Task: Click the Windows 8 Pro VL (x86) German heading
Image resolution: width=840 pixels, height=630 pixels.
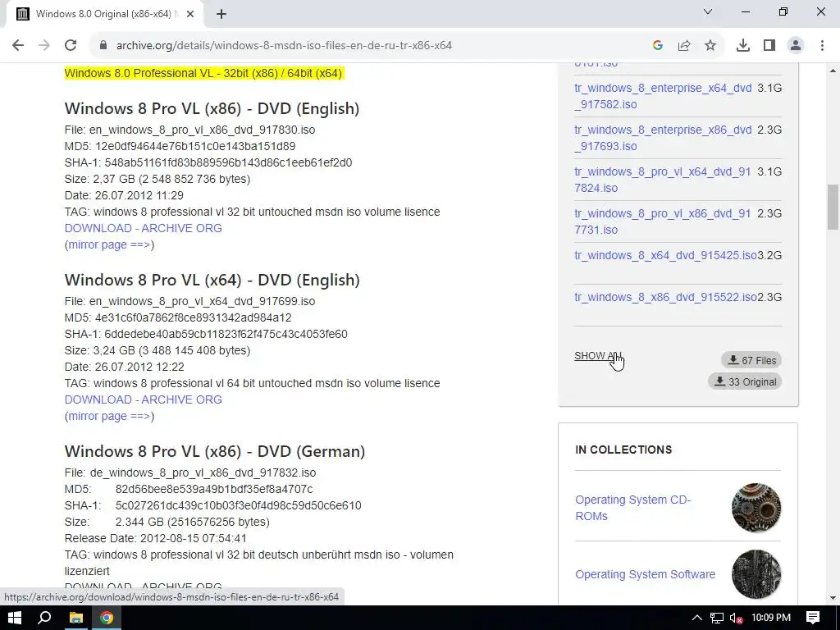Action: [x=214, y=452]
